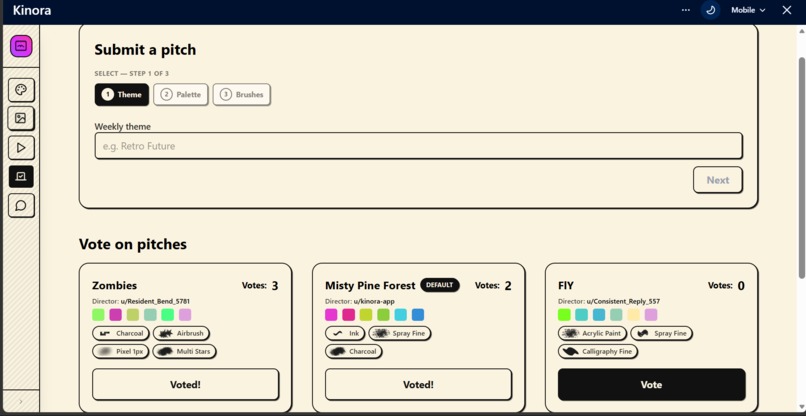Select the active pitch board sidebar icon
This screenshot has height=416, width=806.
(x=21, y=176)
